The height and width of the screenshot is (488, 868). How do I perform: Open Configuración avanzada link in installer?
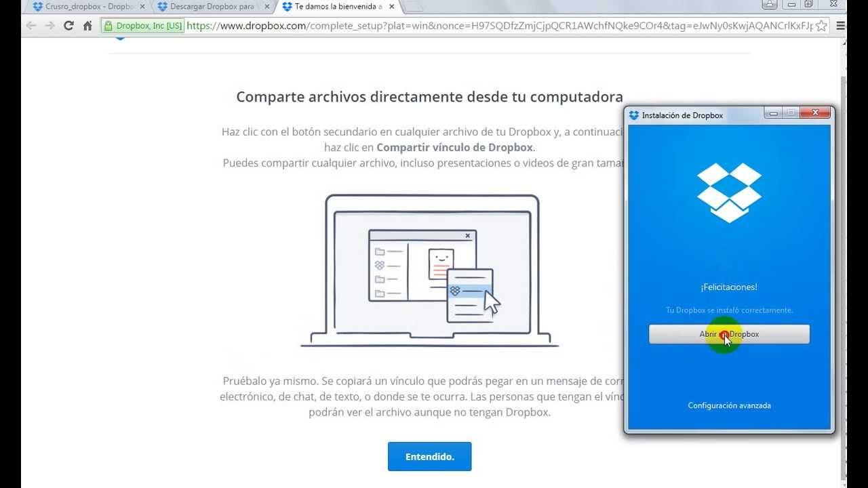point(729,405)
